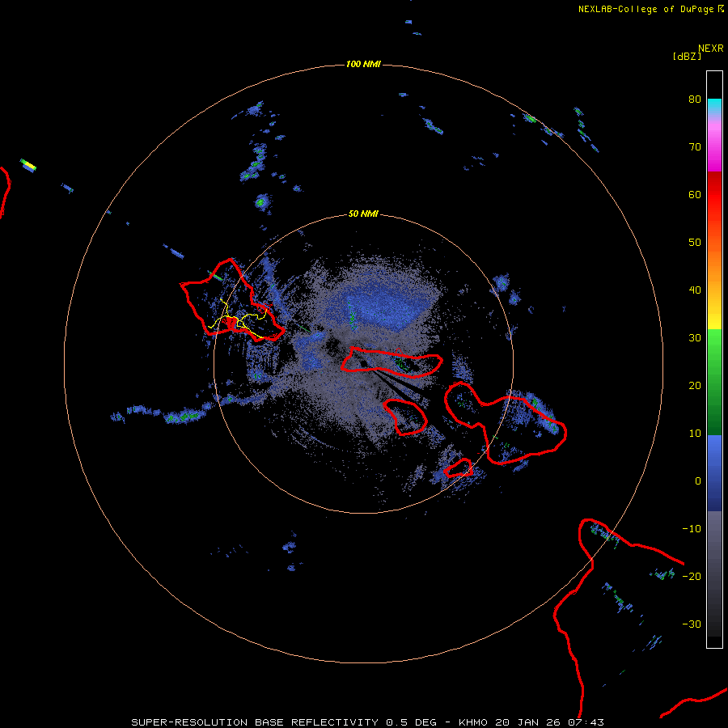The image size is (728, 728).
Task: Click the "SUPER-RESOLUTION BASE REFLECTIVITY" caption line
Action: coord(368,722)
